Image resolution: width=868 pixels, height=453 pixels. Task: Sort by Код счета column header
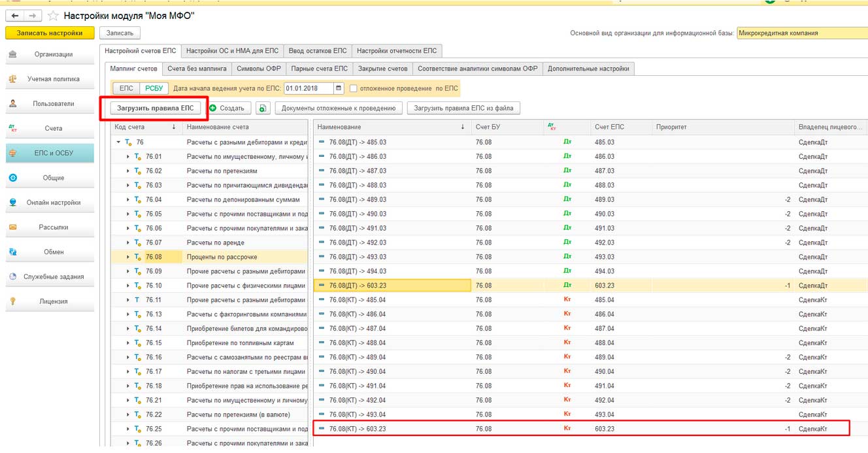tap(145, 127)
